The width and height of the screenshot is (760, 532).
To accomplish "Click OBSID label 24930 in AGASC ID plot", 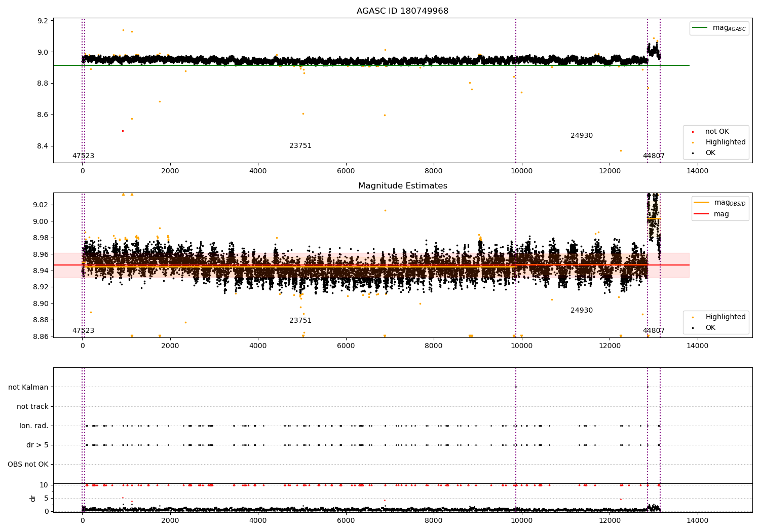I will click(582, 136).
